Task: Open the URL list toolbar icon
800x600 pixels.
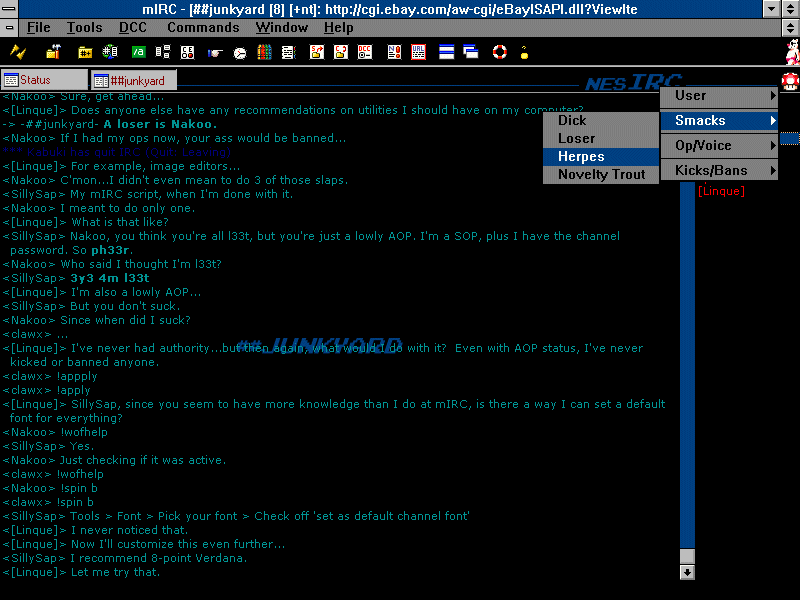Action: tap(418, 52)
